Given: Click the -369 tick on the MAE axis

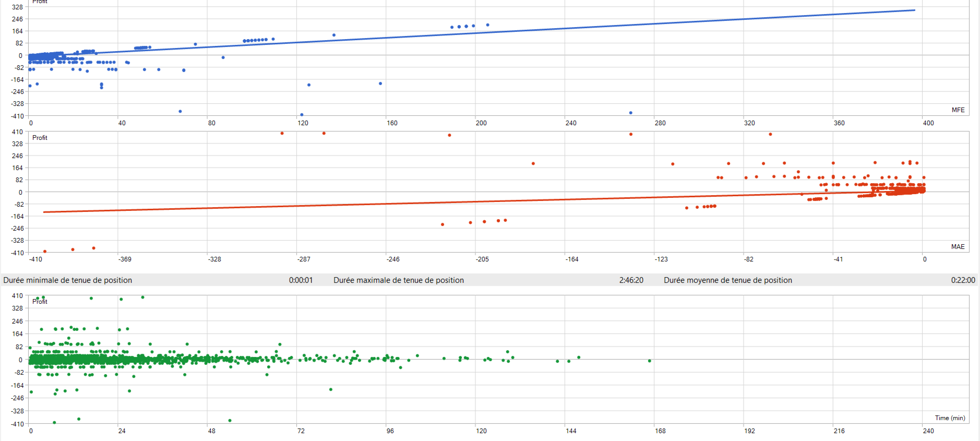Looking at the screenshot, I should [x=125, y=259].
